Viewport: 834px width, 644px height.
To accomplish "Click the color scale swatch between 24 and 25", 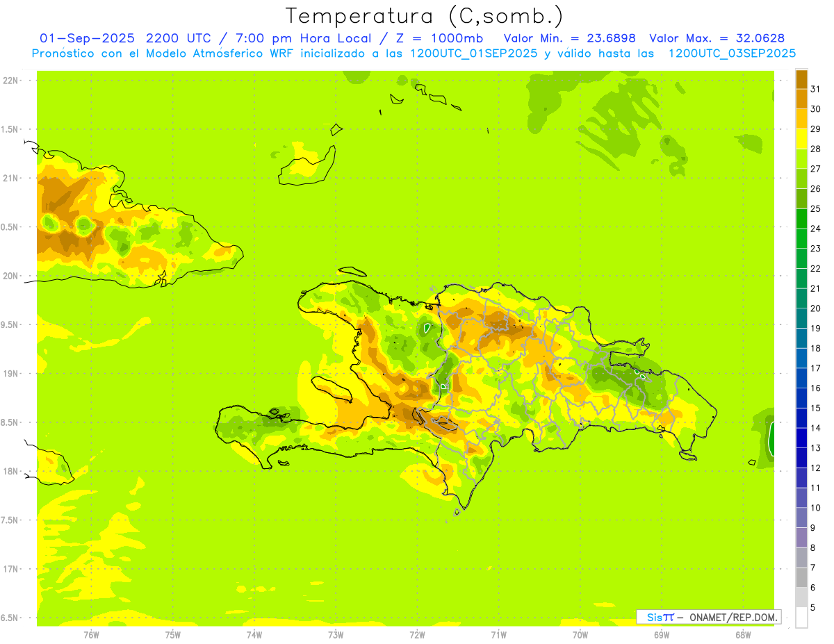I will [x=801, y=219].
